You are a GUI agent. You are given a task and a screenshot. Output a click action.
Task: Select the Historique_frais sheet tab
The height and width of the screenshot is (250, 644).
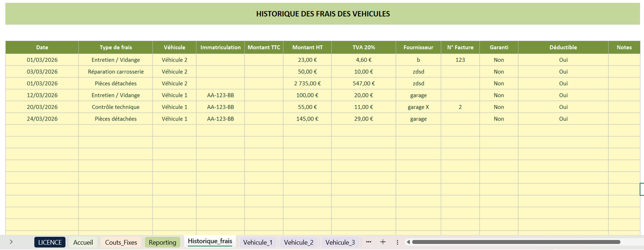click(x=210, y=242)
